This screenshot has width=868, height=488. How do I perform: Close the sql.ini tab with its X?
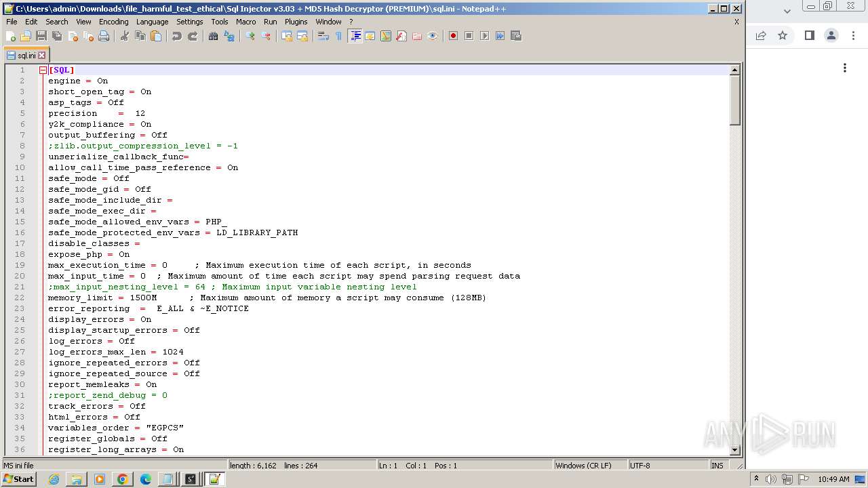point(41,56)
